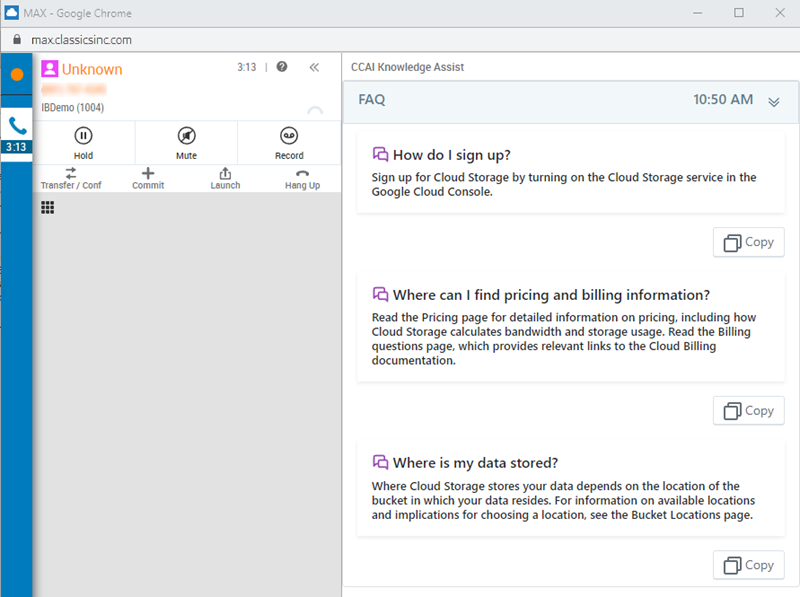Screen dimensions: 800x597
Task: Click the CCAI Knowledge Assist label
Action: pyautogui.click(x=407, y=67)
